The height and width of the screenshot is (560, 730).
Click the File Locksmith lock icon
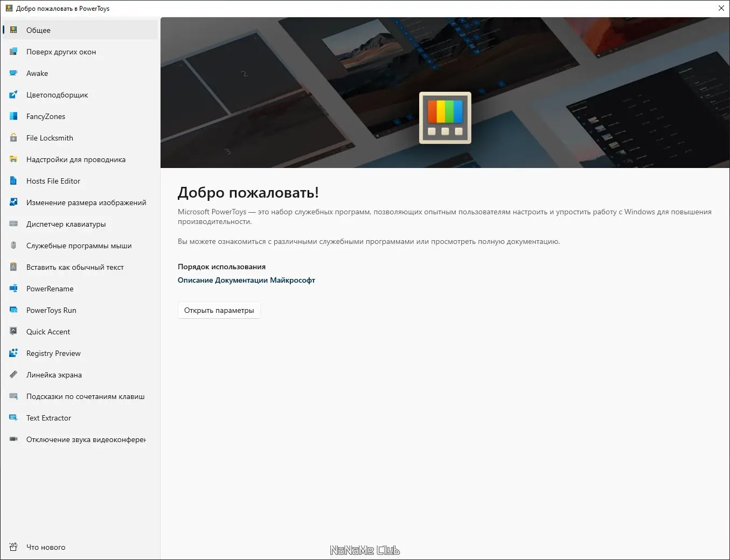point(13,138)
